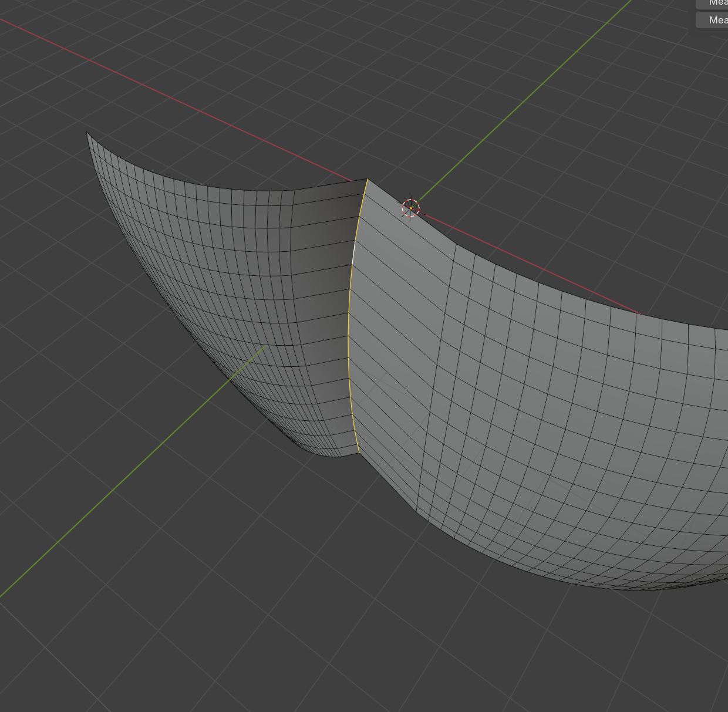
Task: Click the lower kink corner of right mesh border
Action: pos(417,511)
